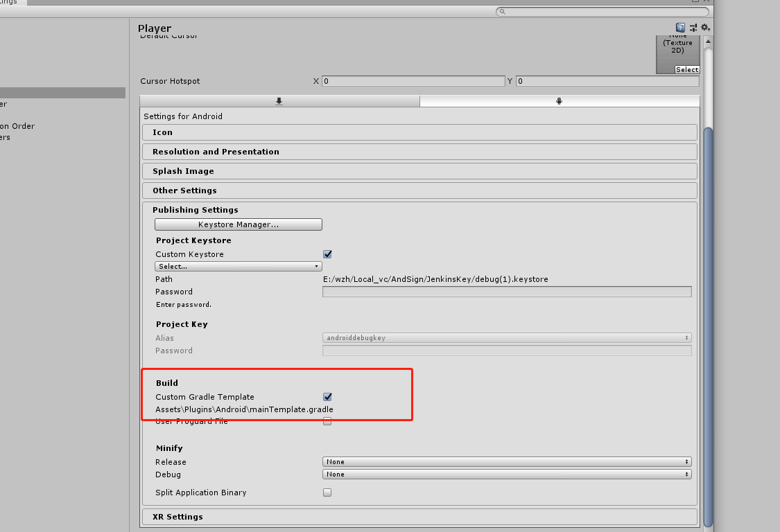Viewport: 780px width, 532px height.
Task: Click the 'Enter password.' hint text
Action: coord(184,305)
